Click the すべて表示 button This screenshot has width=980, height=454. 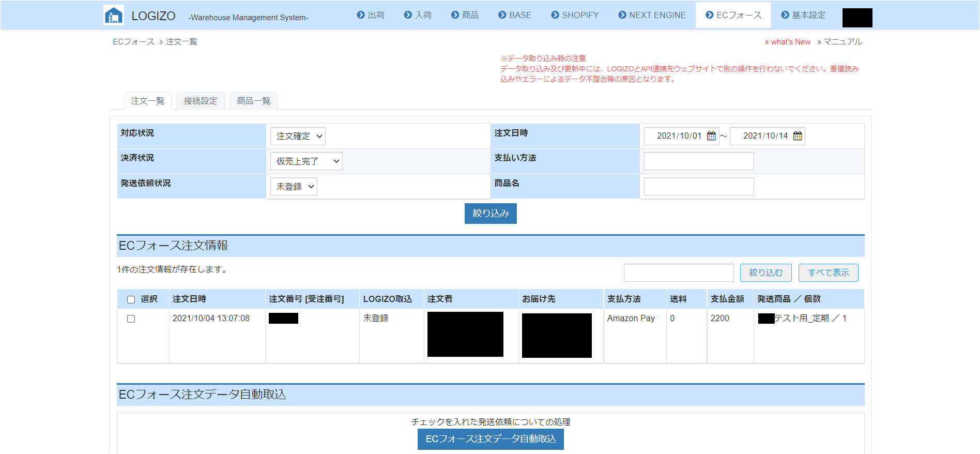point(829,273)
